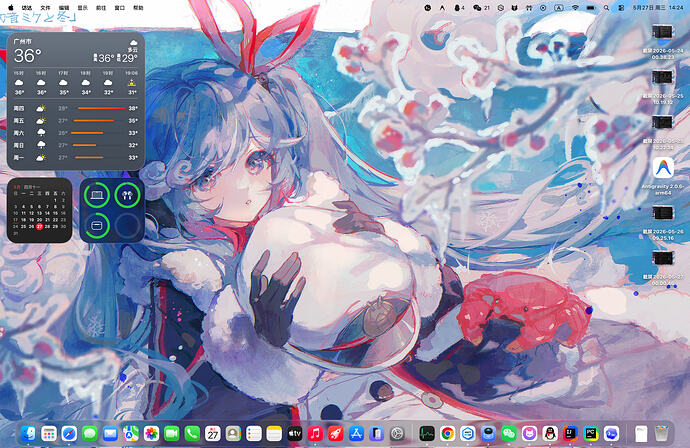This screenshot has height=448, width=690.
Task: Click the AirPods battery ring in widget
Action: [x=128, y=195]
